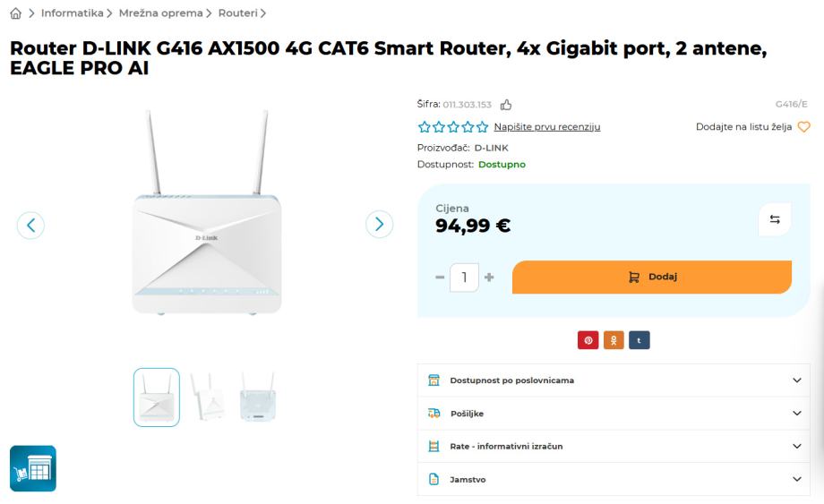Show next product image
Image resolution: width=824 pixels, height=504 pixels.
pos(380,225)
